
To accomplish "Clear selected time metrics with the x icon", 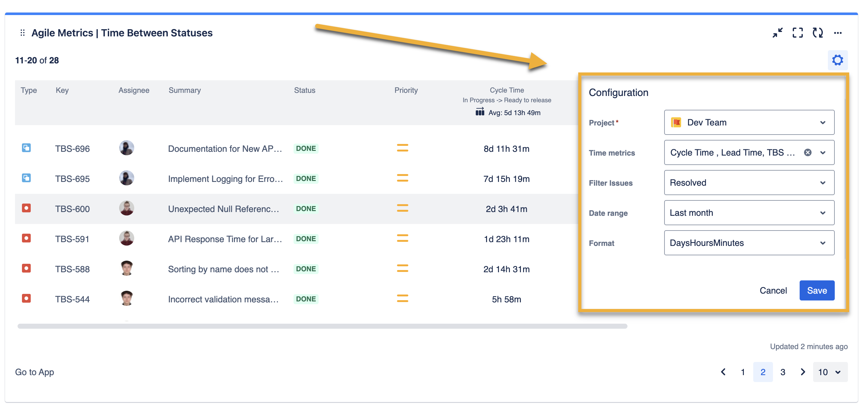I will [x=808, y=152].
